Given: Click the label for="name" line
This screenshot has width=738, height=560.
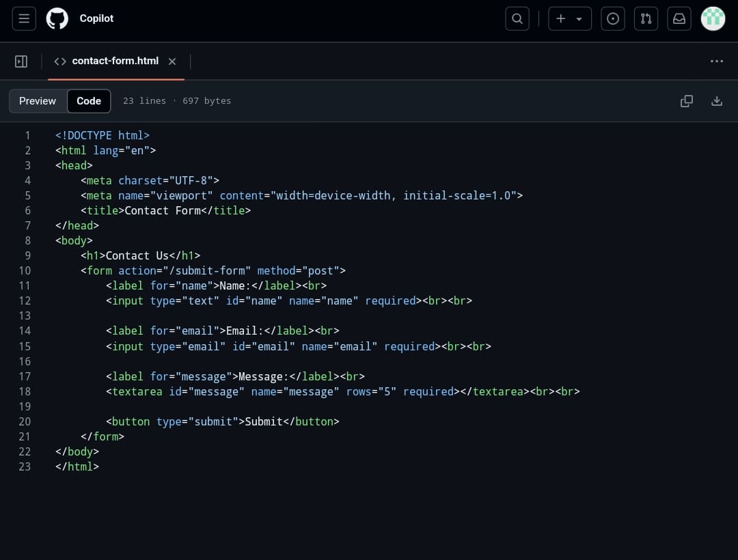Looking at the screenshot, I should 216,286.
